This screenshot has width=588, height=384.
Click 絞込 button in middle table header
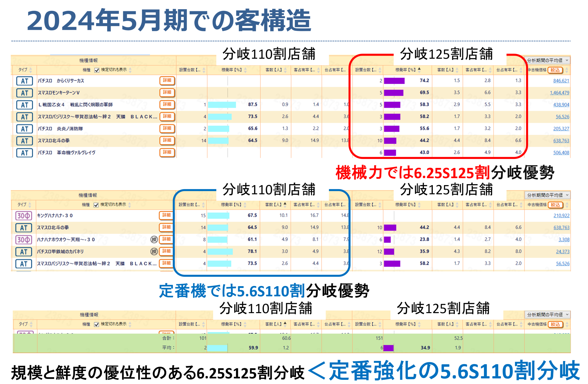pos(555,205)
